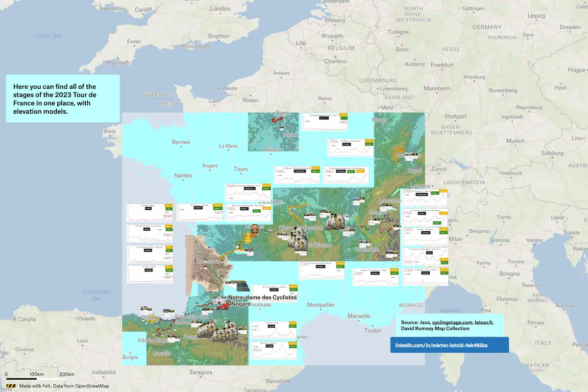Click the red route line in Paris

[x=278, y=119]
